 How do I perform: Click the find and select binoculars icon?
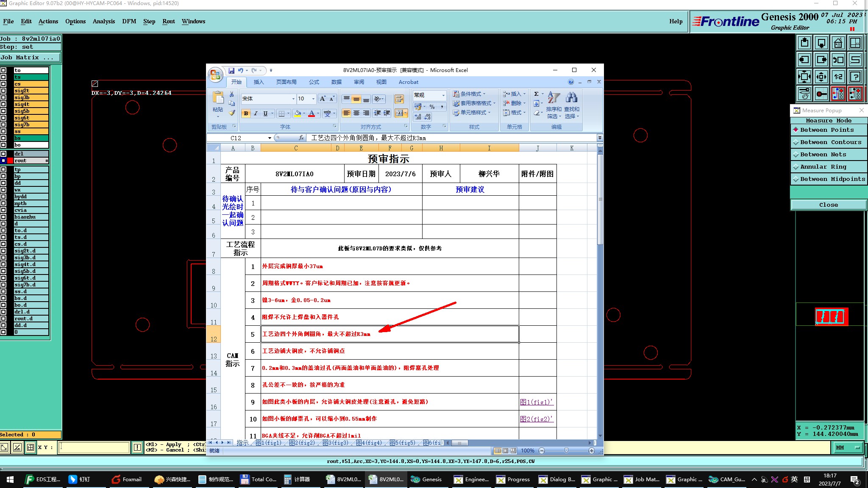(571, 98)
